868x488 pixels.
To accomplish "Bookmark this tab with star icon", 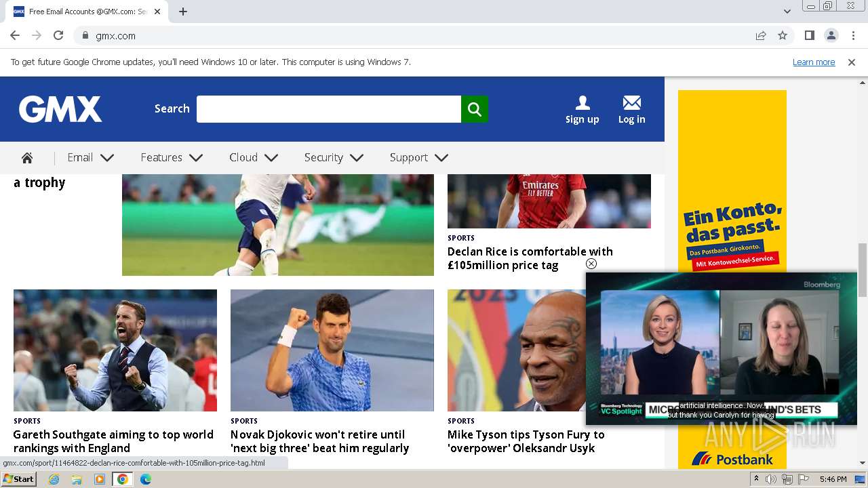I will click(x=783, y=36).
